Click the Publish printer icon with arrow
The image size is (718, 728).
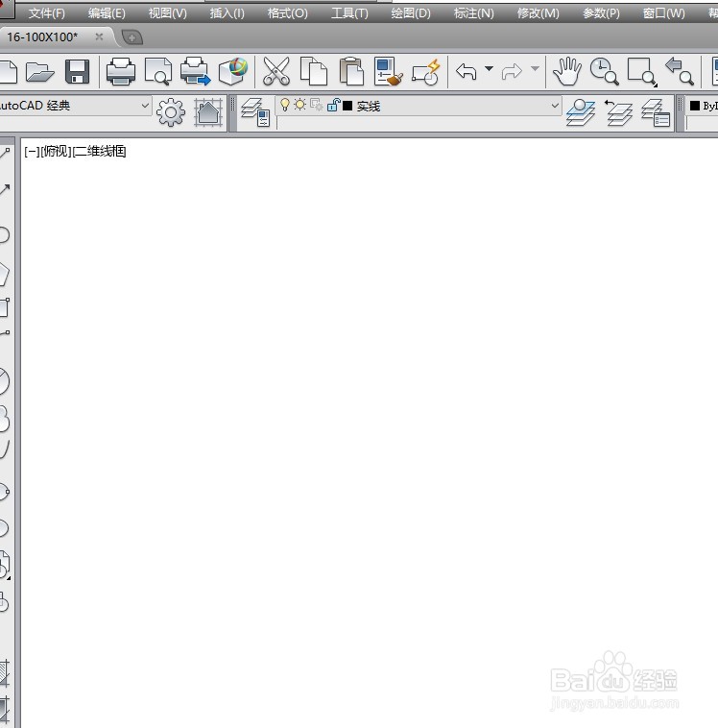coord(196,71)
